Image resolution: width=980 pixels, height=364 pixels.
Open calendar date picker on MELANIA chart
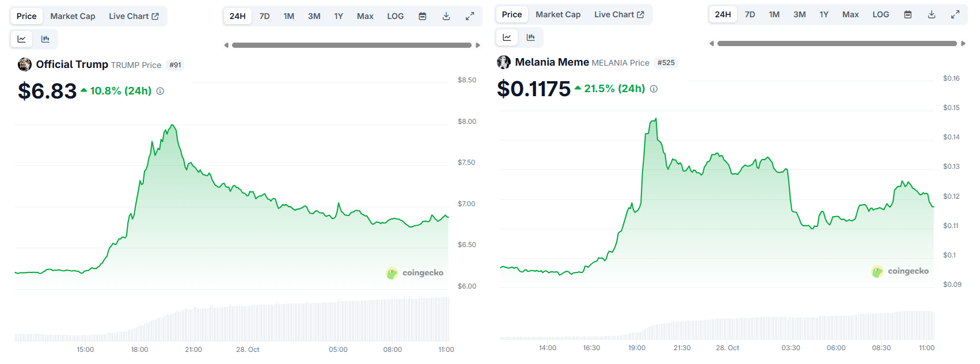click(x=907, y=14)
